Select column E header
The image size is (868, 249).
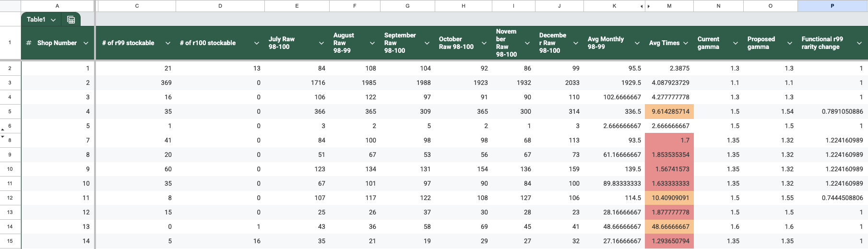pyautogui.click(x=297, y=6)
